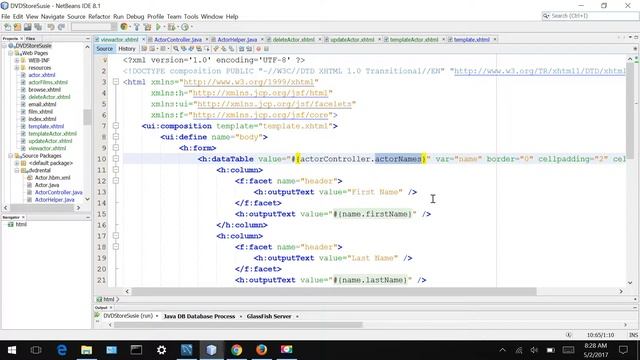The height and width of the screenshot is (360, 640).
Task: Click the editor vertical scrollbar
Action: click(630, 110)
